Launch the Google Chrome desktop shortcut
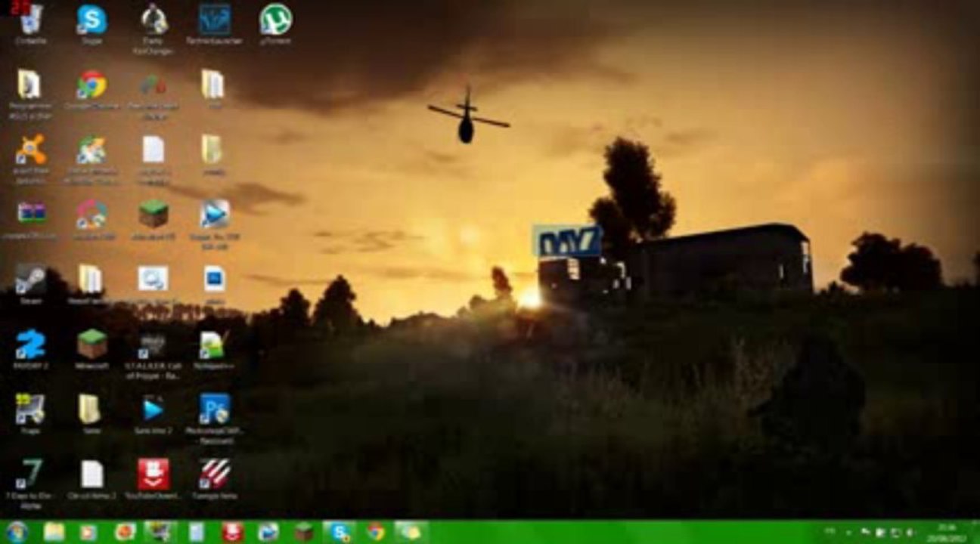Screen dimensions: 980x544 pyautogui.click(x=91, y=85)
